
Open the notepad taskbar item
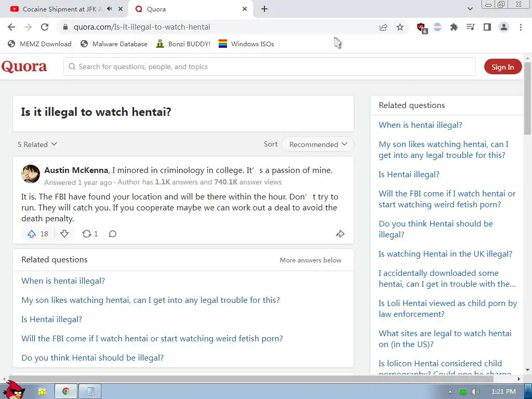pyautogui.click(x=90, y=392)
